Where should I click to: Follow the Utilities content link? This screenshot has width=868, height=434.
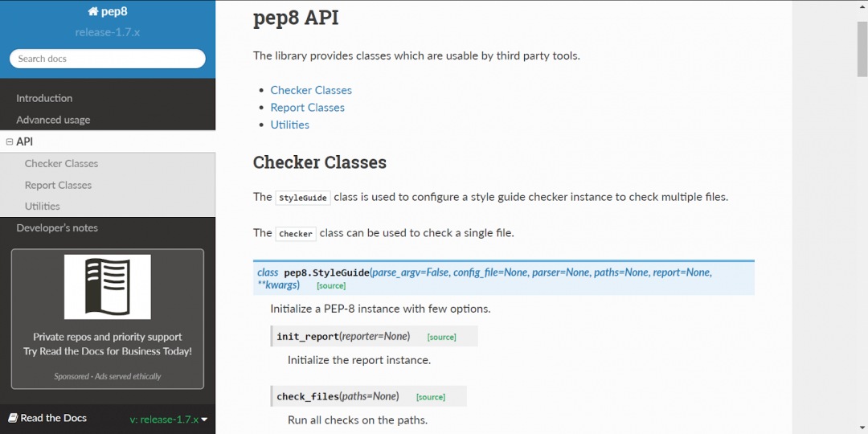tap(289, 125)
